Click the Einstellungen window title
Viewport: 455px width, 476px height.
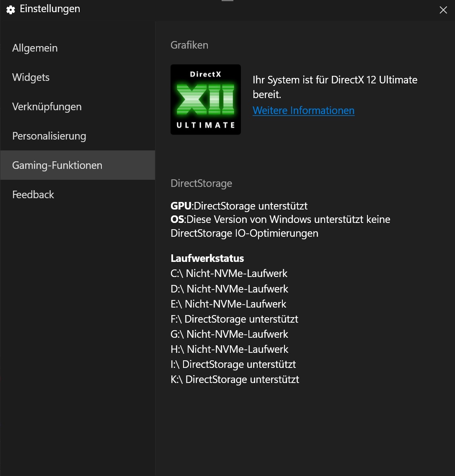(50, 9)
